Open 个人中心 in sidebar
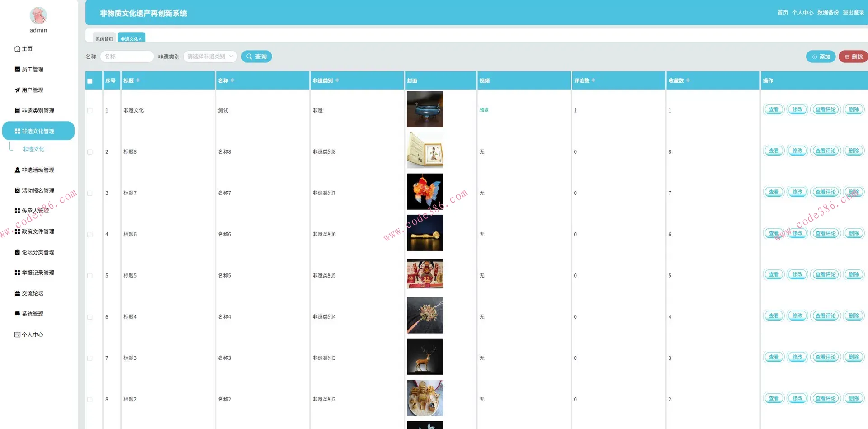868x429 pixels. pos(29,335)
